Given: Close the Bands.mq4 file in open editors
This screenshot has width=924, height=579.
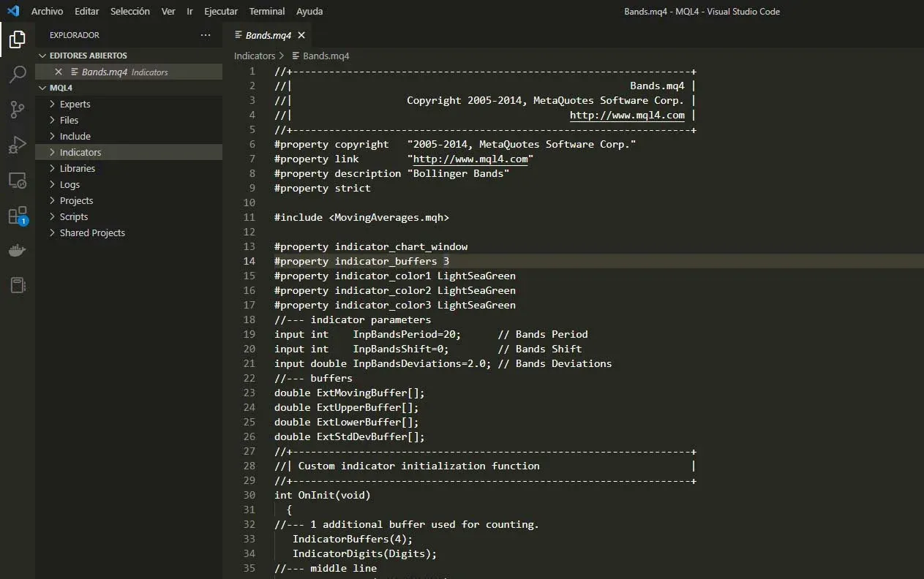Looking at the screenshot, I should 58,71.
